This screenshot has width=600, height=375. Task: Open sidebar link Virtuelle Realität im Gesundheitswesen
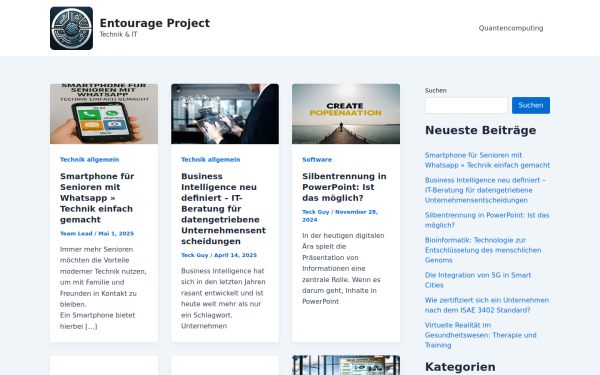click(481, 335)
